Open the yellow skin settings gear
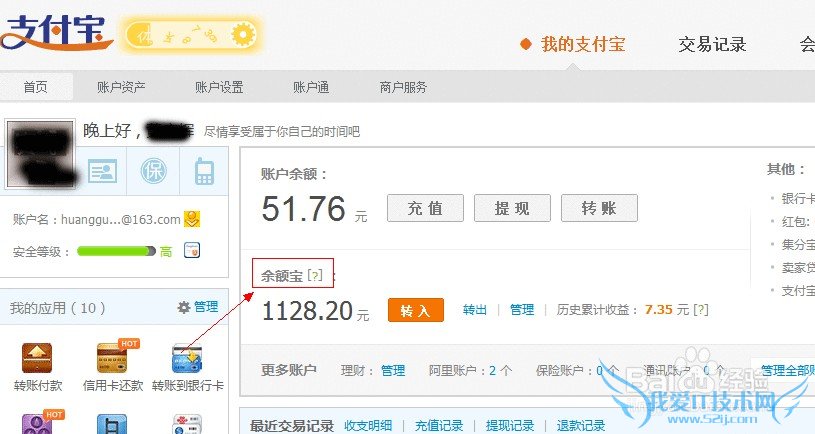The image size is (815, 434). tap(243, 35)
